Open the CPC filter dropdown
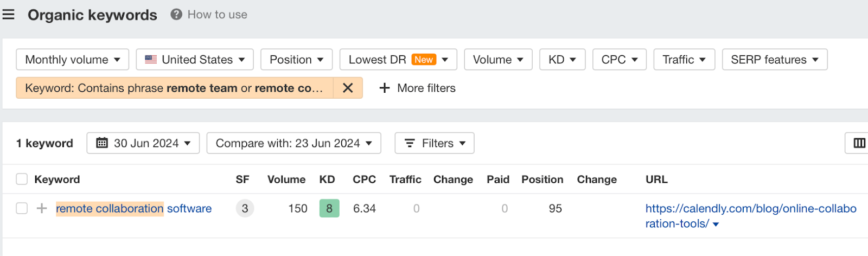This screenshot has height=256, width=868. tap(620, 60)
